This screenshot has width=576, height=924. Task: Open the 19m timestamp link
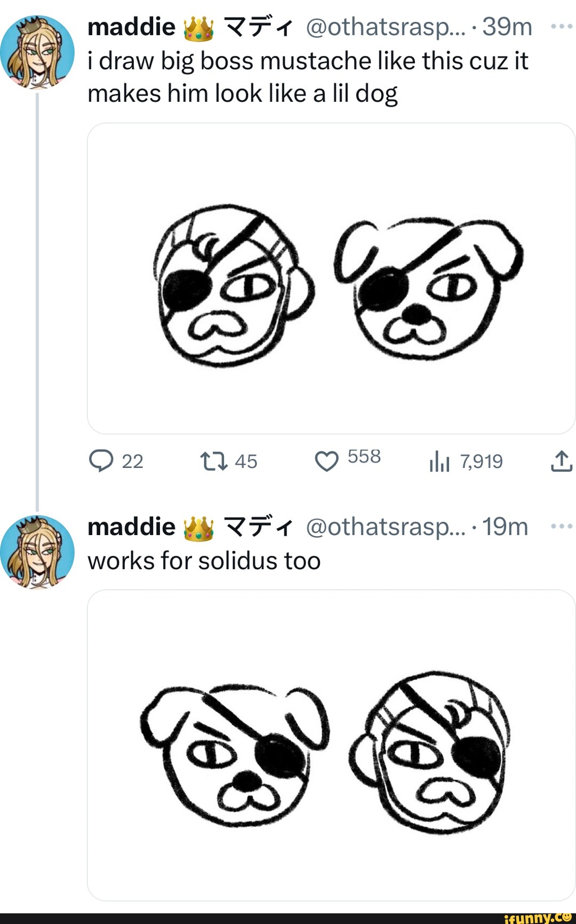pos(505,527)
